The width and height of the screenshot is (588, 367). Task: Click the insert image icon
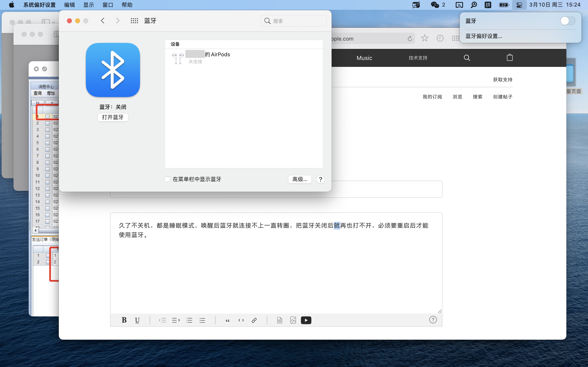coord(293,320)
